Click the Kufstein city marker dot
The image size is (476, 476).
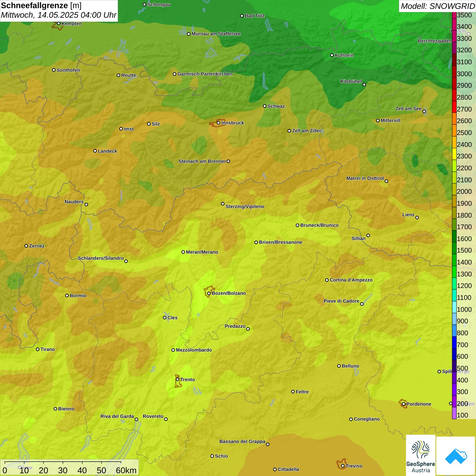[x=332, y=55]
